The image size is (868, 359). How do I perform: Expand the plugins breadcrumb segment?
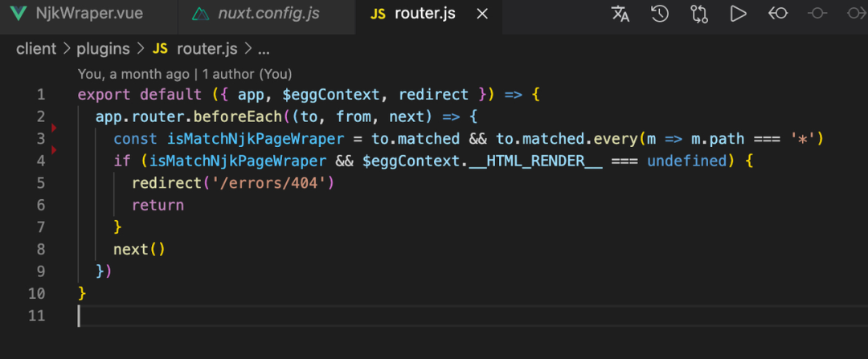[x=103, y=49]
